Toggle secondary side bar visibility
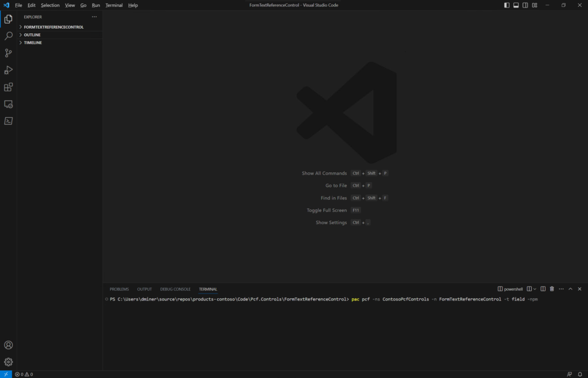This screenshot has height=378, width=588. [525, 5]
